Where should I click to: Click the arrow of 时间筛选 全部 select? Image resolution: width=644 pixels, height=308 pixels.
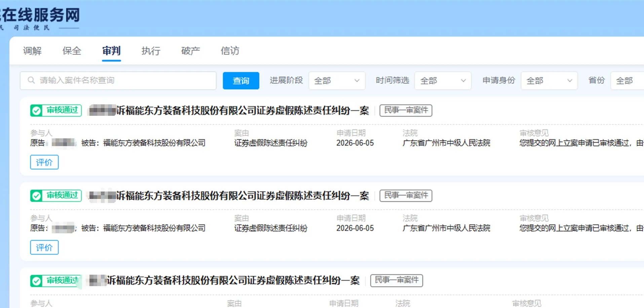tap(463, 81)
